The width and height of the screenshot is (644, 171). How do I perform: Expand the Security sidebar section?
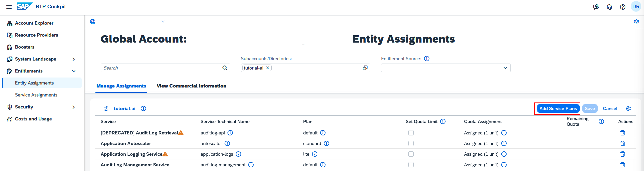(x=74, y=107)
